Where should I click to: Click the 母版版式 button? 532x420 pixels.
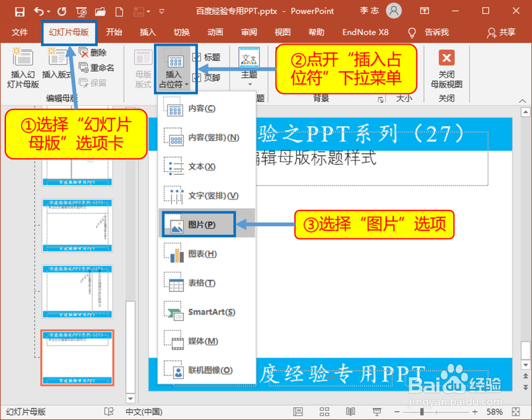tap(143, 69)
